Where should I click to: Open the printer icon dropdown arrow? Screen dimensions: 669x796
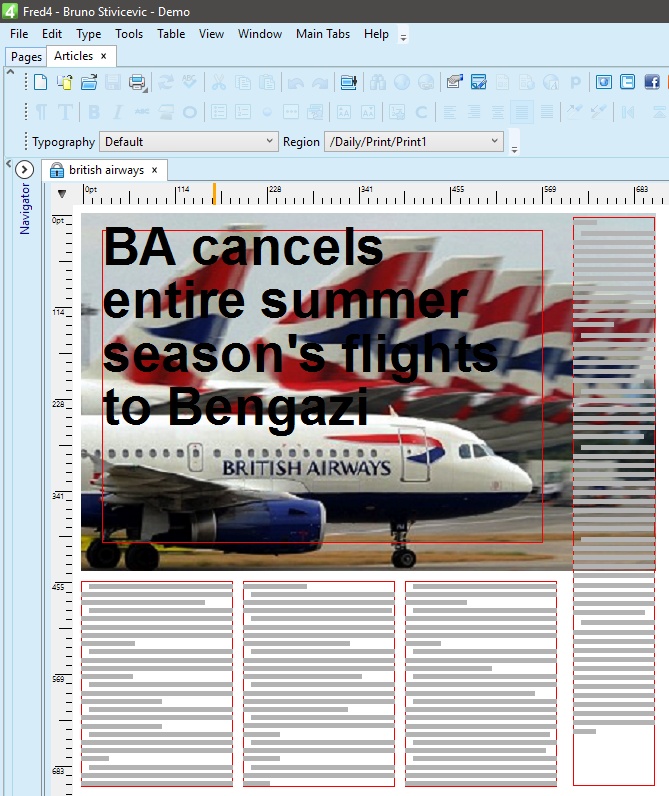tap(146, 90)
